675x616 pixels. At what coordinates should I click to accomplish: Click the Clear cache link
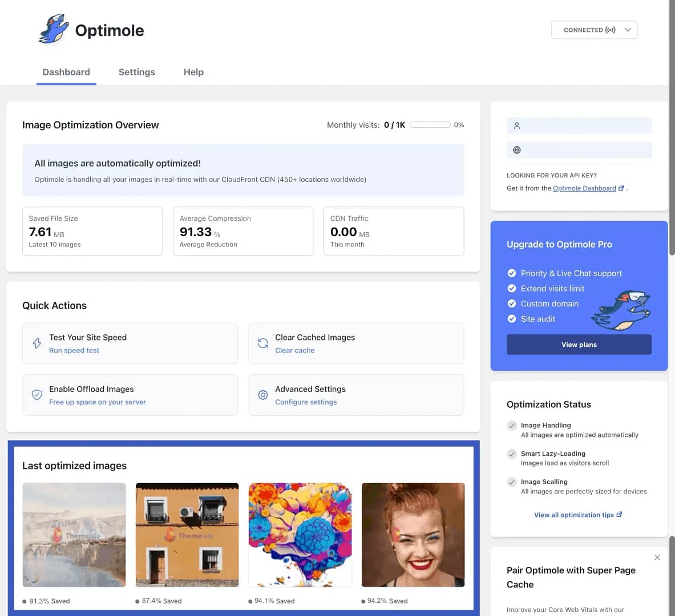pos(294,350)
